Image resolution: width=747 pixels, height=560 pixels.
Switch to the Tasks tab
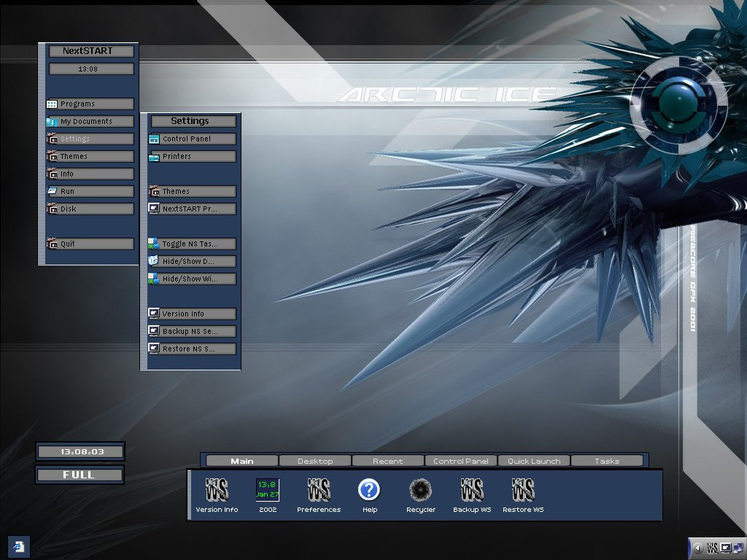[607, 461]
